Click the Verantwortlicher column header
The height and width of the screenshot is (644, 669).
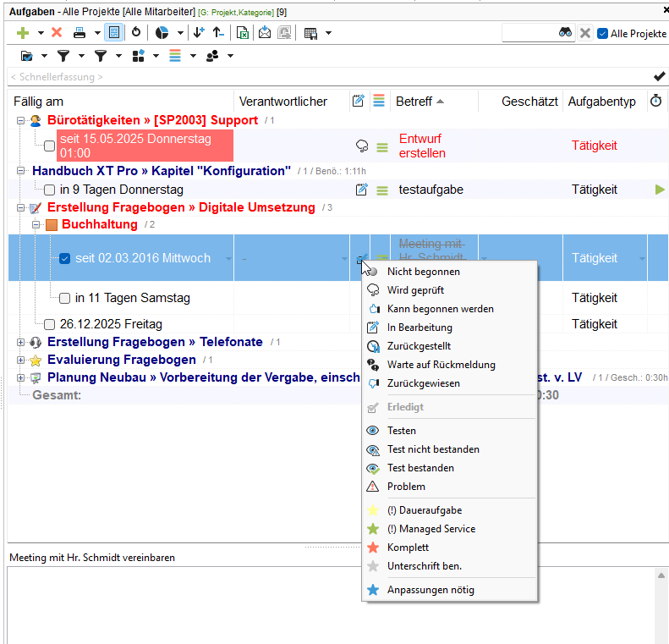[x=282, y=102]
